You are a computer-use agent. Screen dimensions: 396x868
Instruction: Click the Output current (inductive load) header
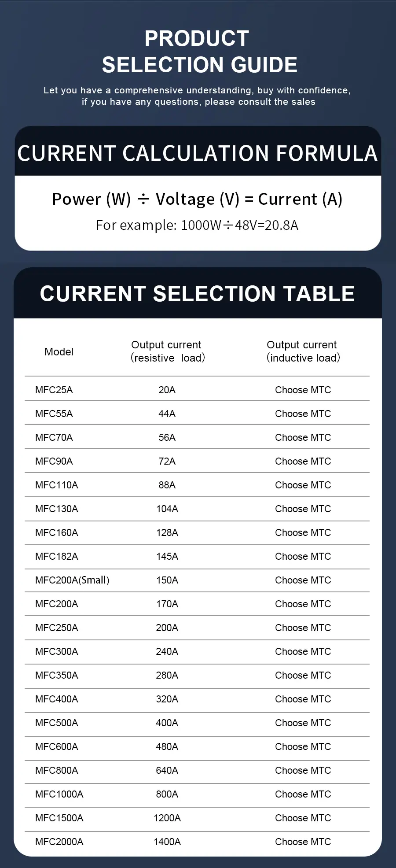click(303, 351)
